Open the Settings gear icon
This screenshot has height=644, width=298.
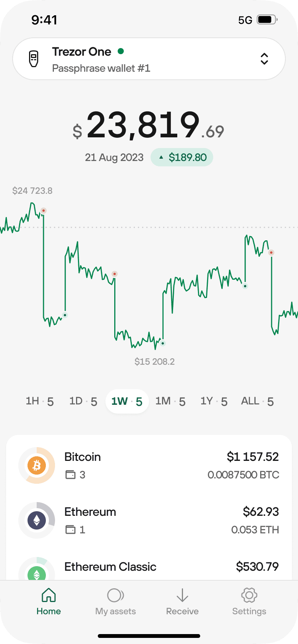pos(249,595)
